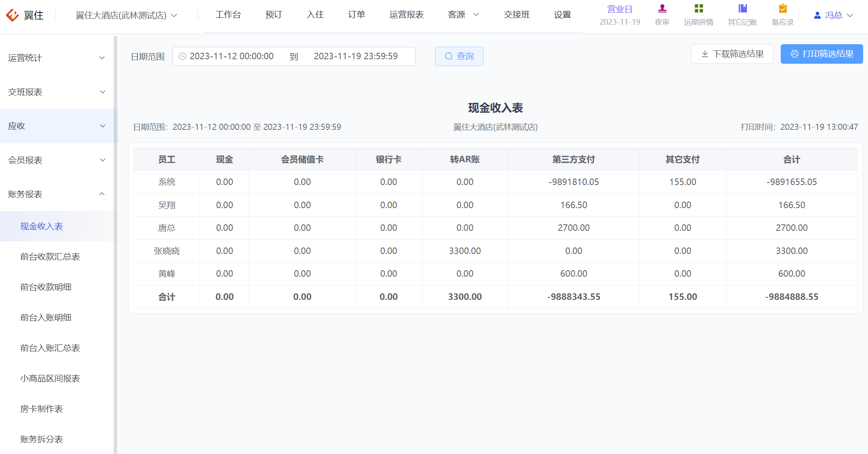This screenshot has width=868, height=454.
Task: Open the 夜审 night audit icon
Action: click(x=662, y=9)
